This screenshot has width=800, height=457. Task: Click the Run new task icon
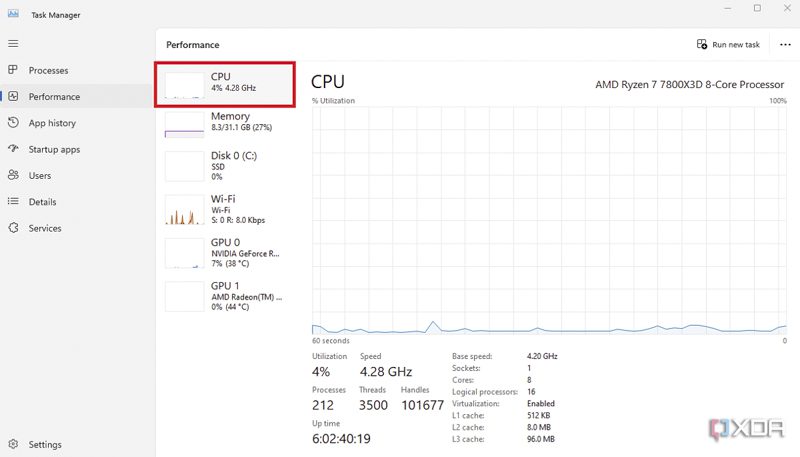(x=702, y=44)
